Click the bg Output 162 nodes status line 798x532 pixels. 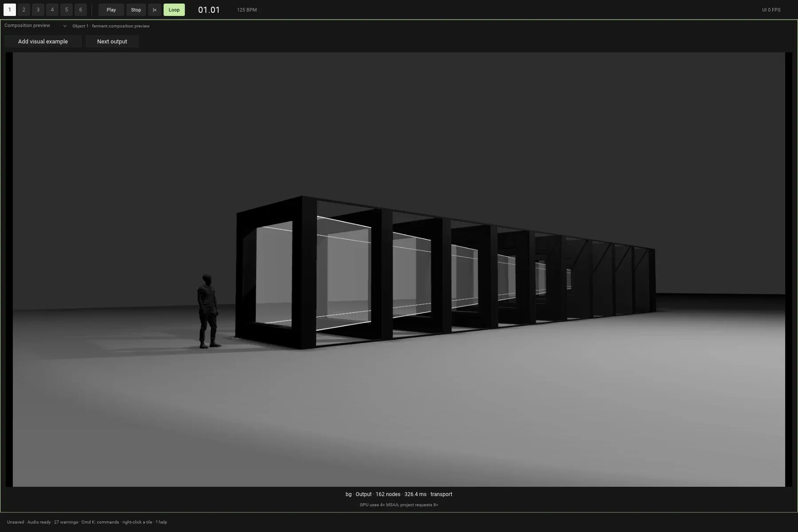(399, 494)
